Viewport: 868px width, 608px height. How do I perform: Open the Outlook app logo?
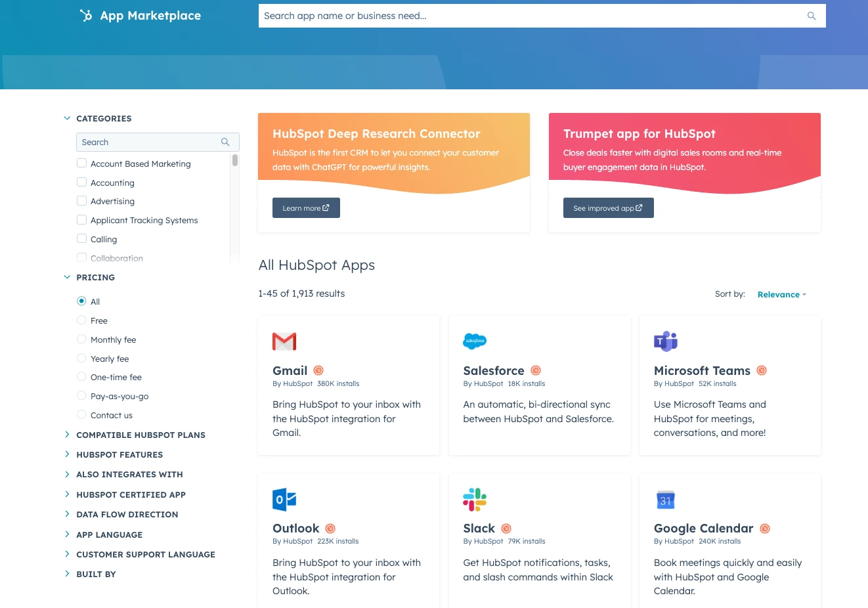pos(284,500)
